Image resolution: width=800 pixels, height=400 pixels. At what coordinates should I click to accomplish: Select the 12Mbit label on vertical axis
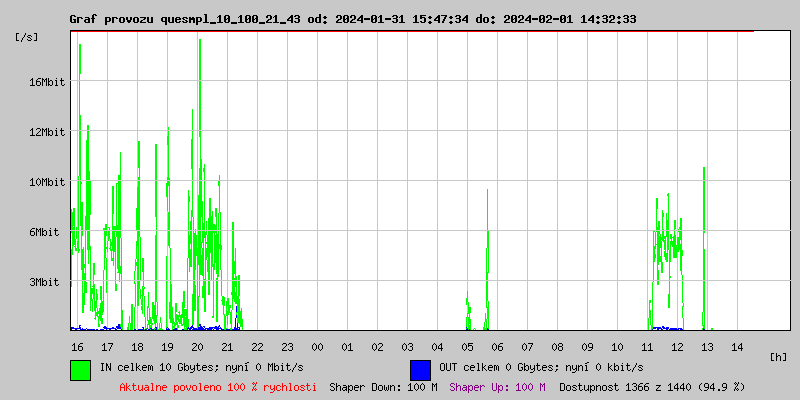click(46, 132)
